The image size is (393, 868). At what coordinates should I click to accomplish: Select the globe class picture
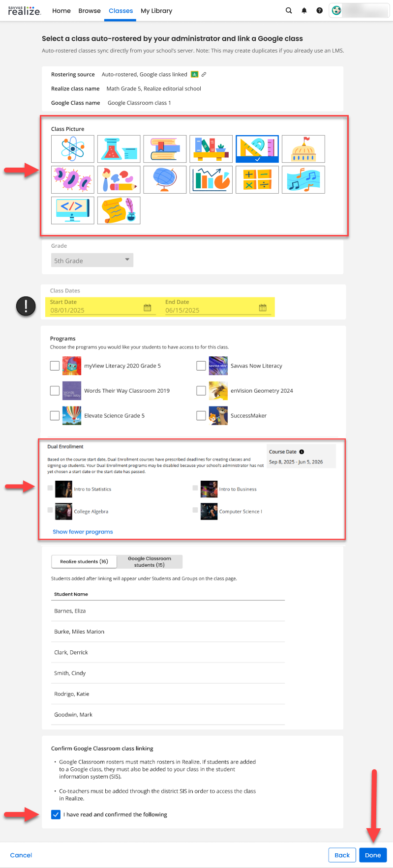point(165,179)
